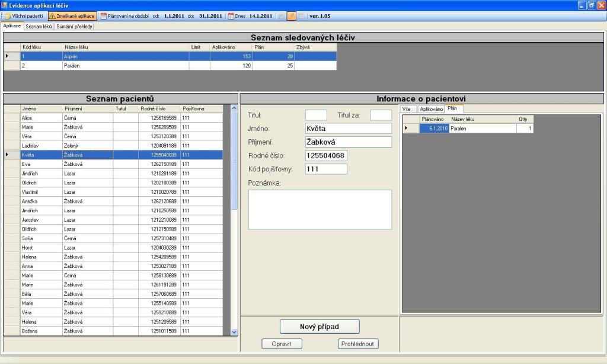Click inside the Poznámka text area
The image size is (607, 364).
coord(320,209)
